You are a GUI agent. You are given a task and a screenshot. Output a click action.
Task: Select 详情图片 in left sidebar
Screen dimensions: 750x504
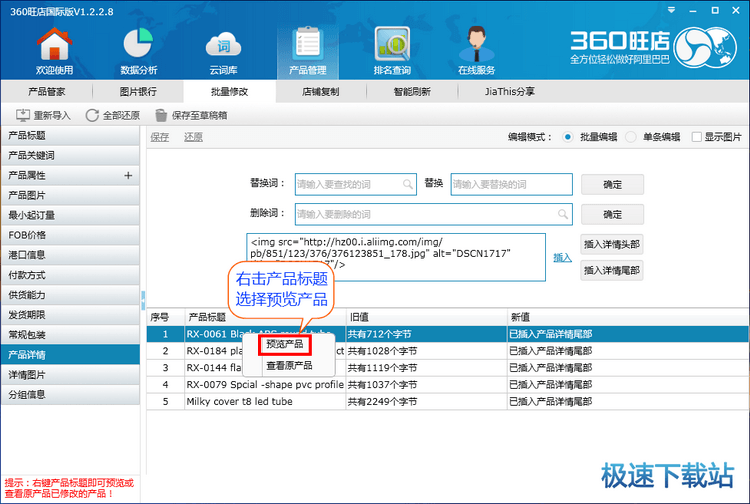tap(70, 375)
